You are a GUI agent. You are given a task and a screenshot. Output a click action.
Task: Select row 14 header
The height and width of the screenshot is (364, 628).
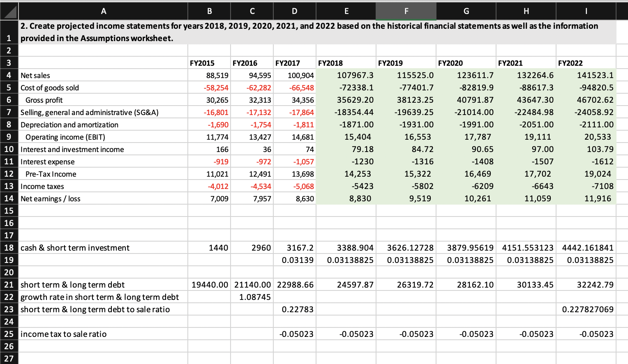point(9,198)
